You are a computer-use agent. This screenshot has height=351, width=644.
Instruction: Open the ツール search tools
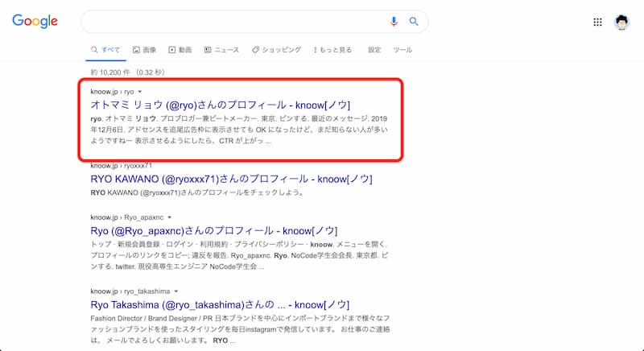click(x=402, y=50)
